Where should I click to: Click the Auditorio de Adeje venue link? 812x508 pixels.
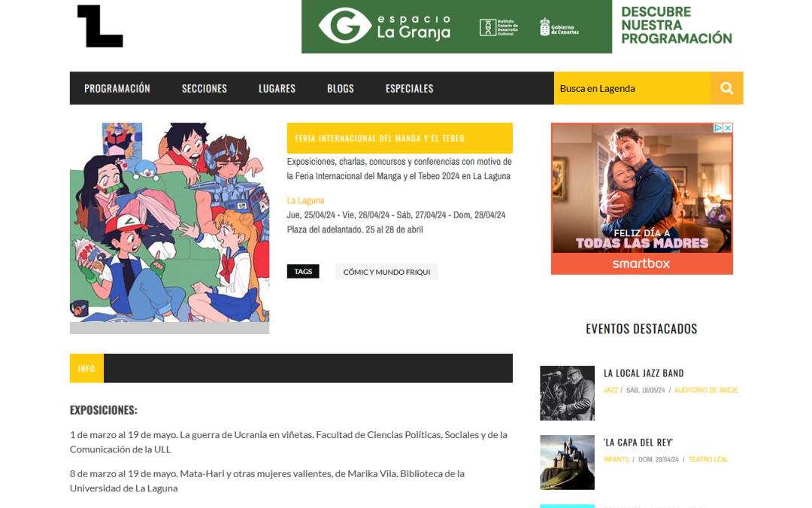click(706, 391)
